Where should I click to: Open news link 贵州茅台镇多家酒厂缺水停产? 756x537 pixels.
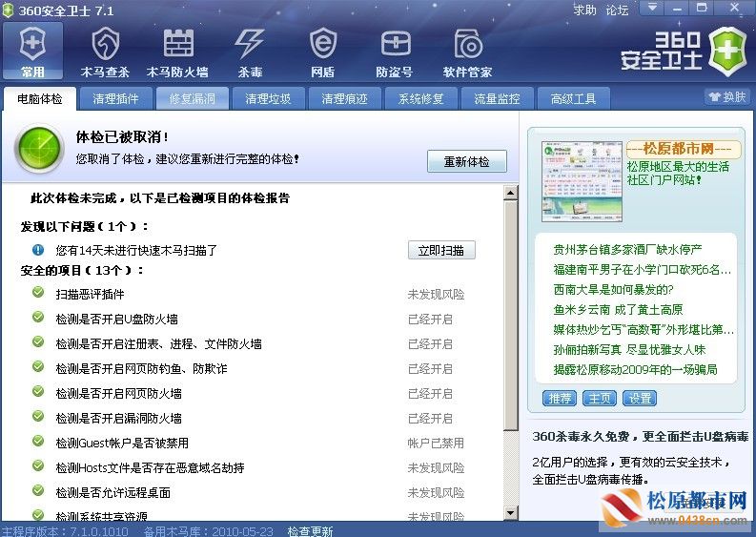[627, 250]
